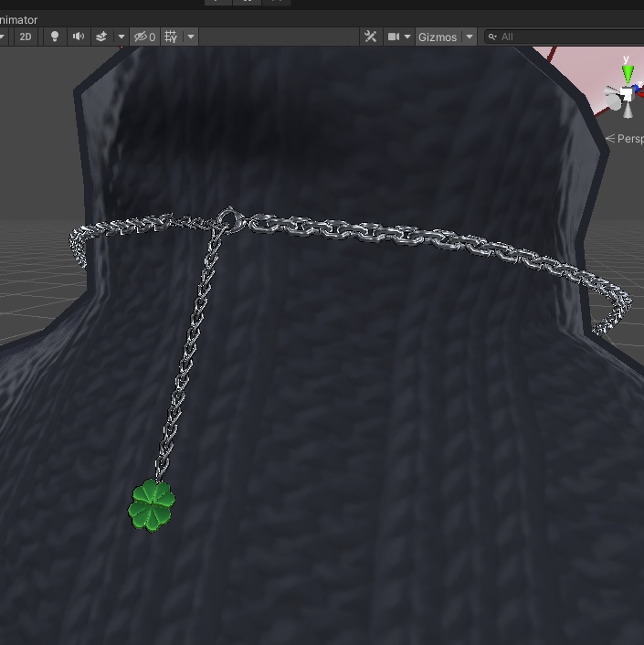The image size is (644, 645).
Task: Toggle scene audio with the speaker icon
Action: point(79,37)
